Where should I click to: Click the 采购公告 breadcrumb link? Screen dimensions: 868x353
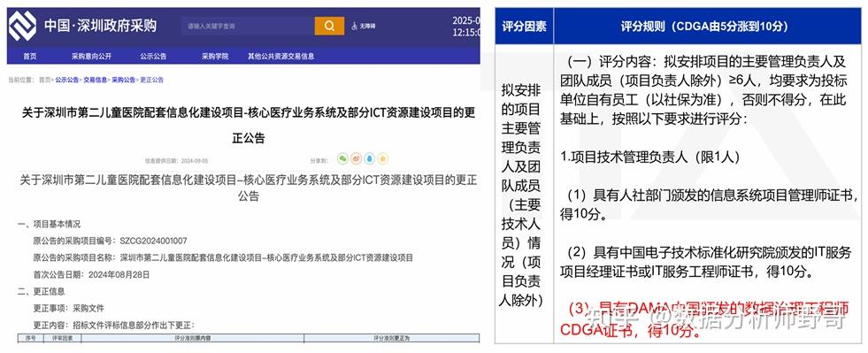[x=124, y=81]
